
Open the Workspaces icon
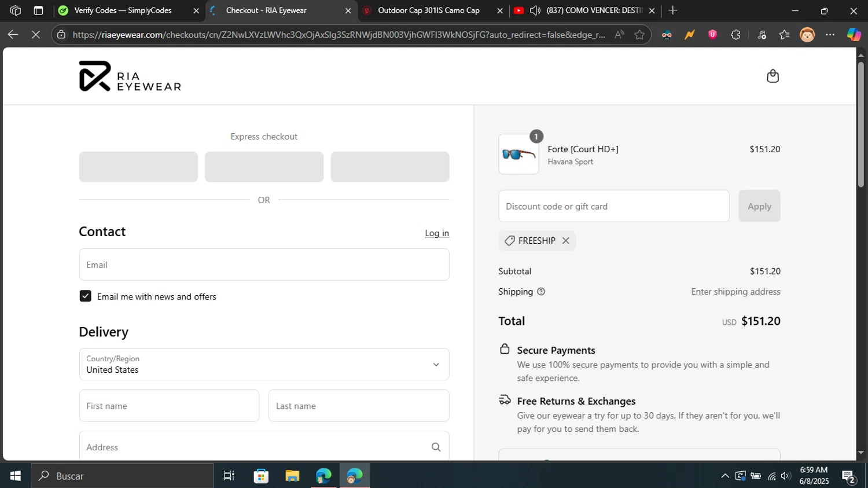16,10
